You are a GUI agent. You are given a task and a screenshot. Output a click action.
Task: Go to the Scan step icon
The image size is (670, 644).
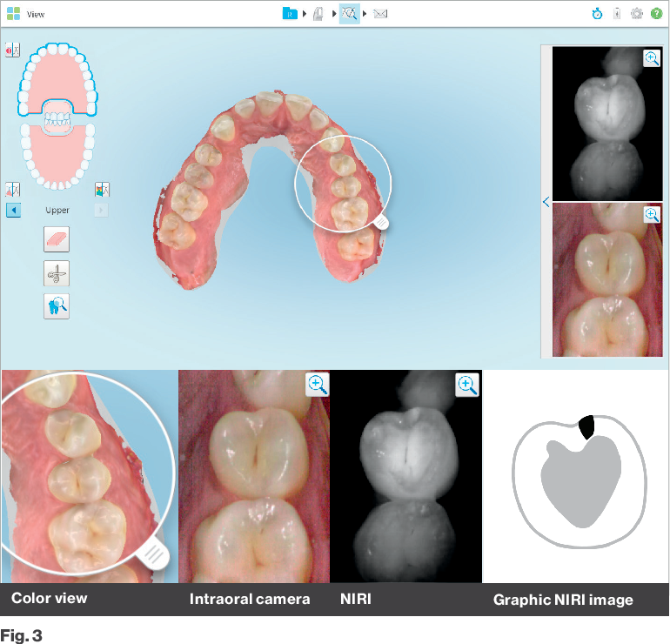point(318,14)
